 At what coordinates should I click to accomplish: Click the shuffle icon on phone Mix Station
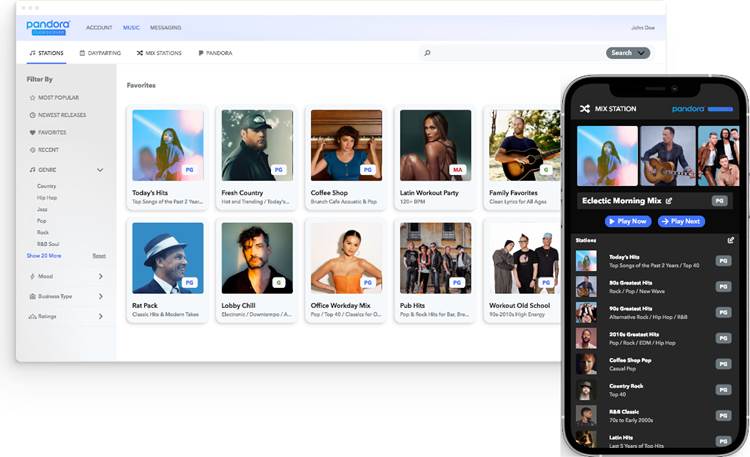[x=585, y=109]
